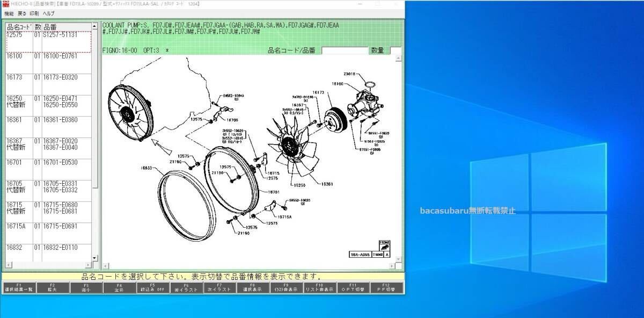The height and width of the screenshot is (318, 644).
Task: Toggle F9 illustration hide button
Action: click(x=287, y=287)
